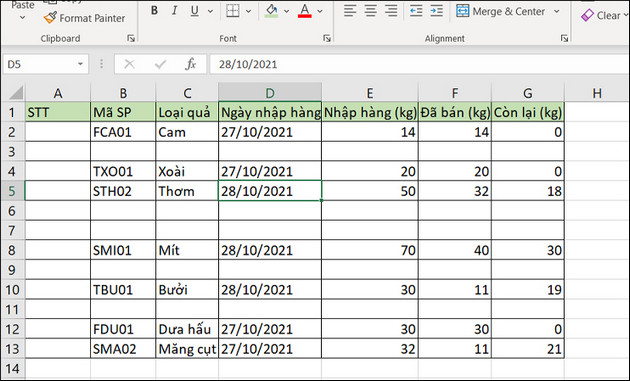Click header cell STT
The width and height of the screenshot is (630, 381).
58,113
